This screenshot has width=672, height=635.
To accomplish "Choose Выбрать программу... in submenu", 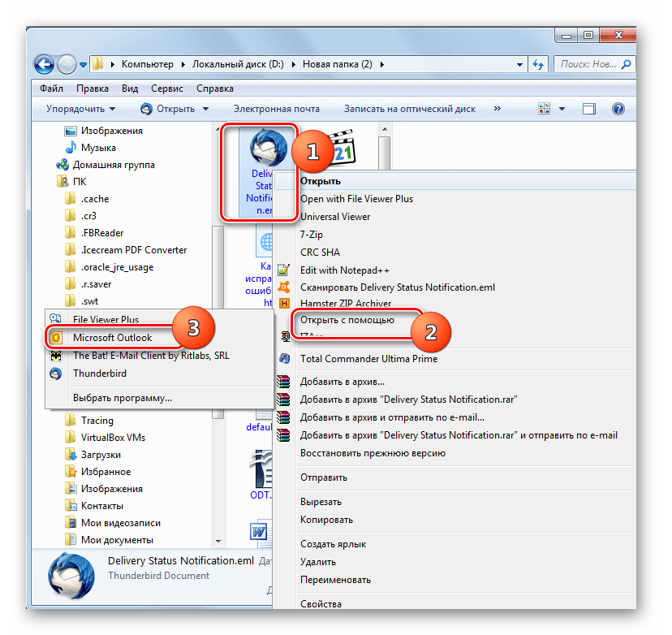I will pyautogui.click(x=123, y=398).
